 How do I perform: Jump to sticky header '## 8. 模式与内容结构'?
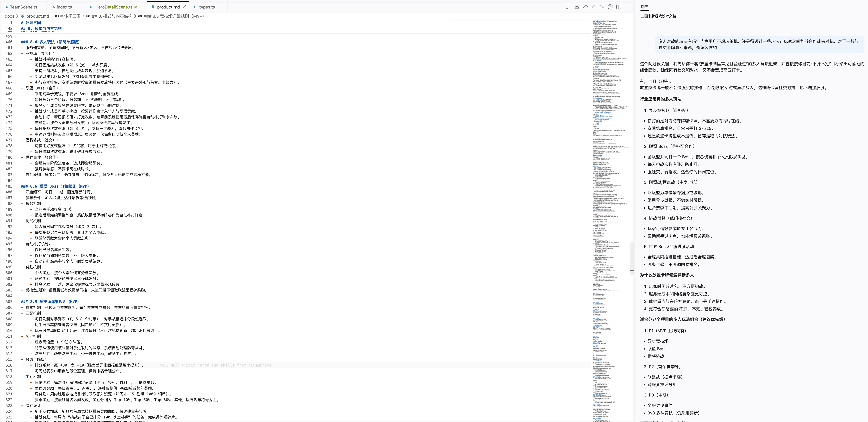coord(41,29)
